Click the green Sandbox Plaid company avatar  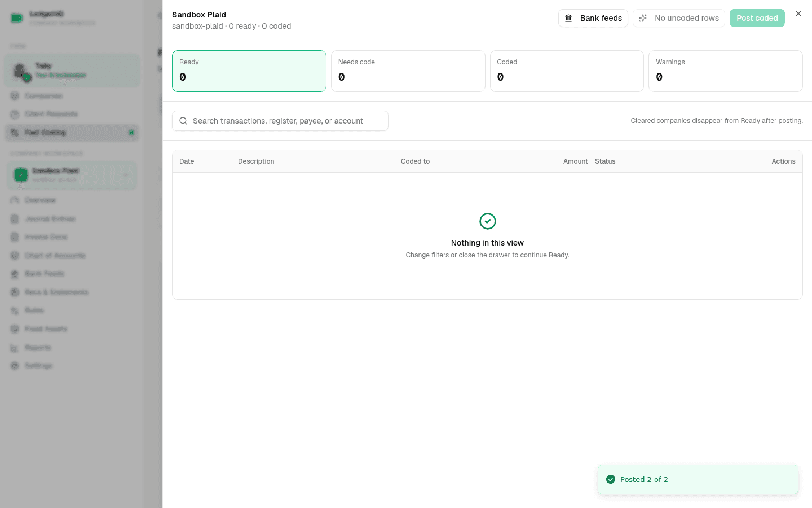tap(21, 175)
